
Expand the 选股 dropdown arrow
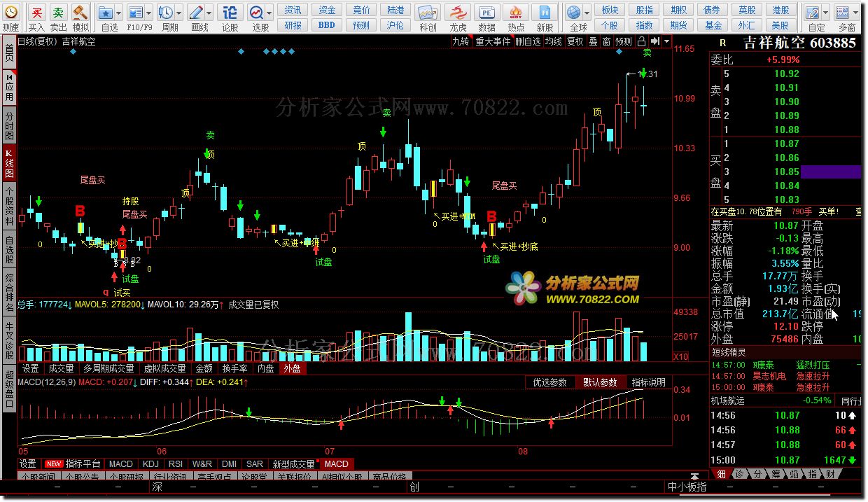[x=269, y=13]
